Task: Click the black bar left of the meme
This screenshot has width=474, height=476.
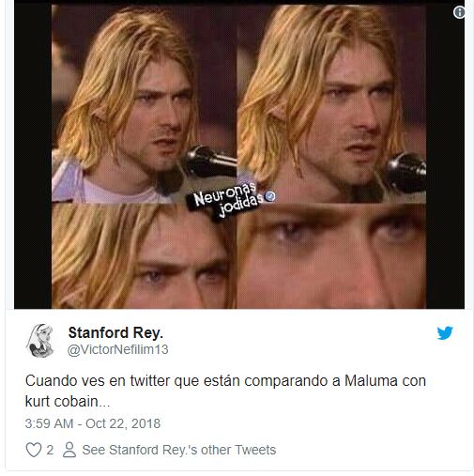Action: [33, 157]
